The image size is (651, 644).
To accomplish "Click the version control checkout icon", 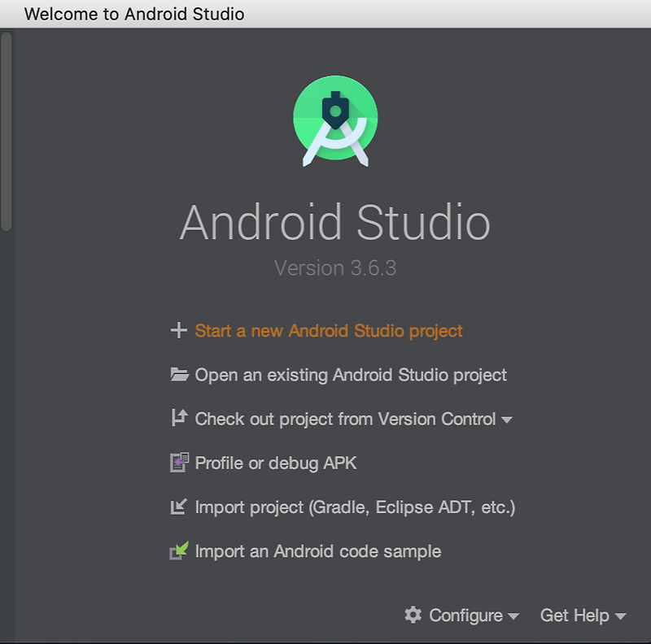I will point(179,418).
